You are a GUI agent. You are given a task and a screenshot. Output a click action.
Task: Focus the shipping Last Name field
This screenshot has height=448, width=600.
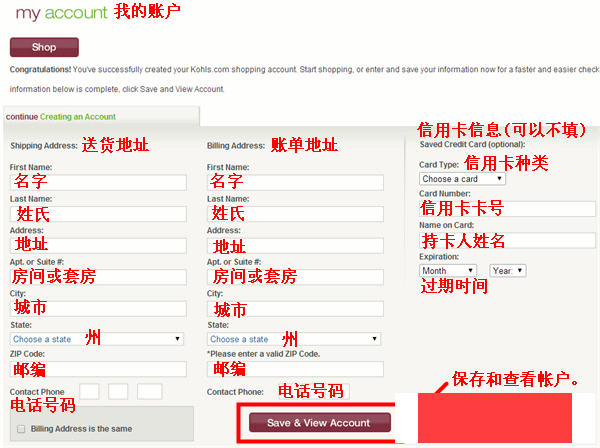pos(98,214)
